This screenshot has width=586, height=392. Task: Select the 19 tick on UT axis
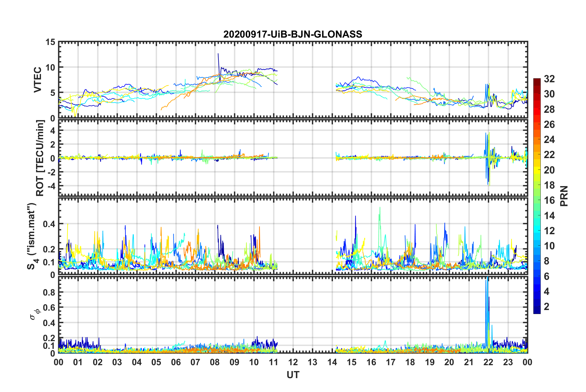click(430, 362)
